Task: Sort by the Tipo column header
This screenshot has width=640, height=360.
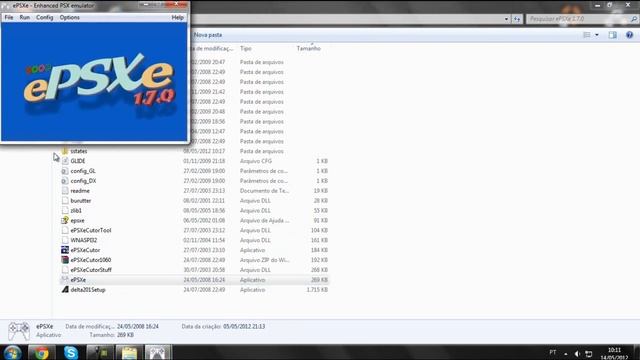Action: point(246,49)
